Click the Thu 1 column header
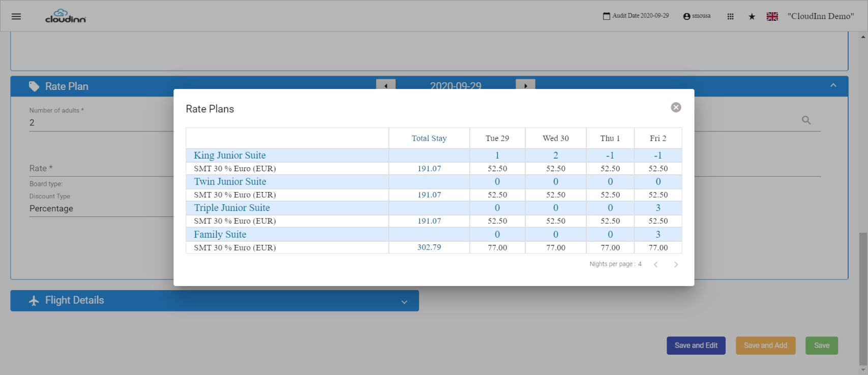The image size is (868, 375). coord(610,138)
